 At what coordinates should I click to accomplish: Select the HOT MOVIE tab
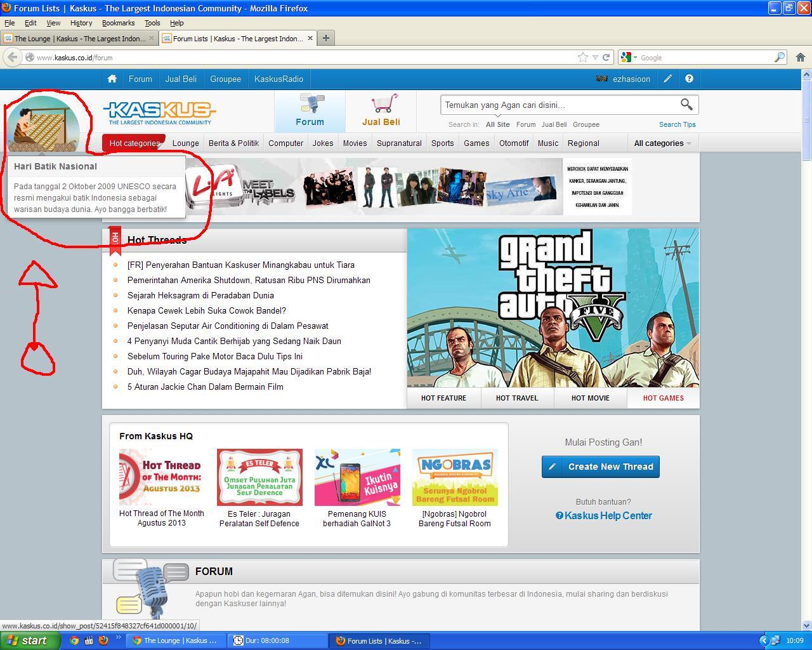(x=590, y=398)
